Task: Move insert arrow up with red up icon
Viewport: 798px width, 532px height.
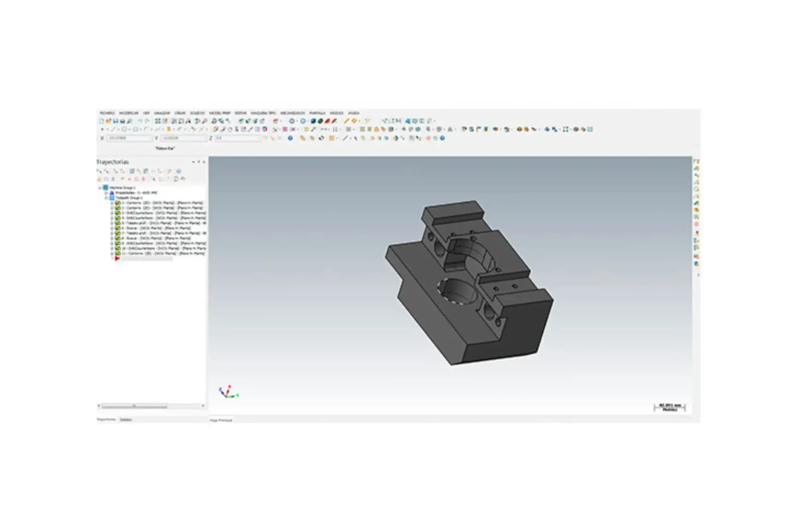Action: [x=130, y=179]
